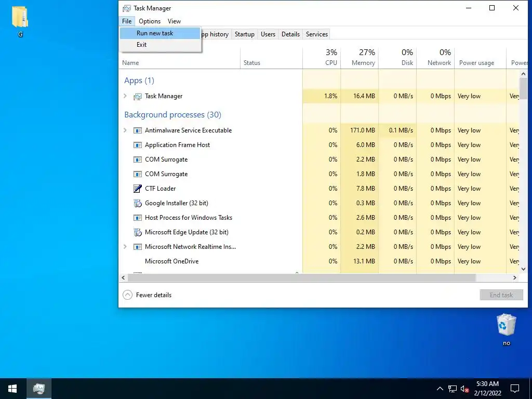Open the network status tray icon

coord(453,389)
